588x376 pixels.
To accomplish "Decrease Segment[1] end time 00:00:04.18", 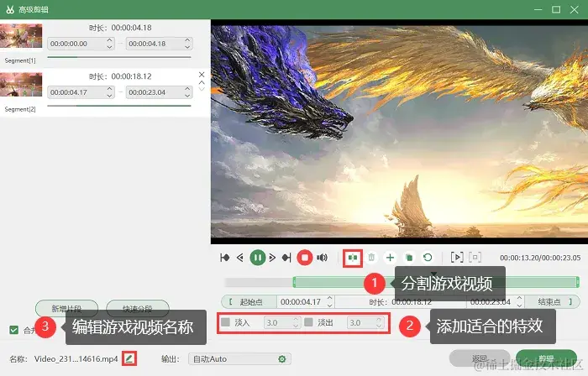I will click(187, 47).
